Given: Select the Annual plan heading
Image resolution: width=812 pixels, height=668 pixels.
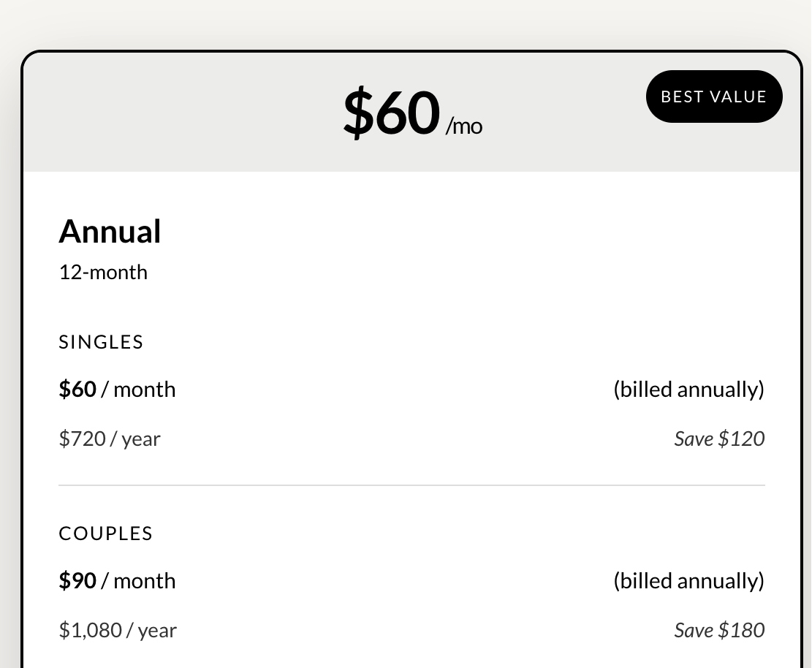Looking at the screenshot, I should pos(110,232).
